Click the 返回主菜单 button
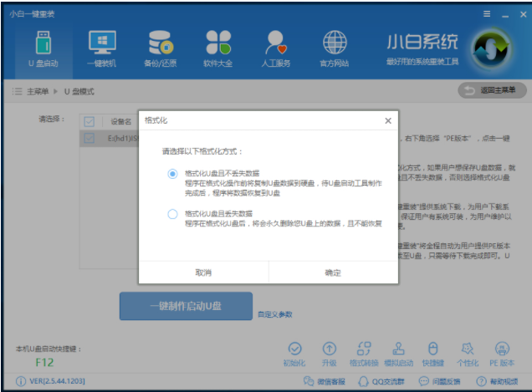This screenshot has width=532, height=392. coord(491,89)
